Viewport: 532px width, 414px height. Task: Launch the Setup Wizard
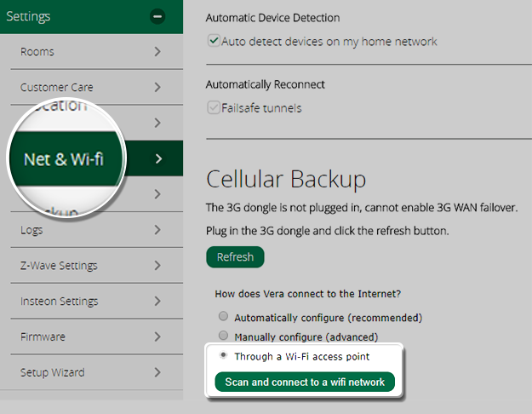(x=52, y=373)
